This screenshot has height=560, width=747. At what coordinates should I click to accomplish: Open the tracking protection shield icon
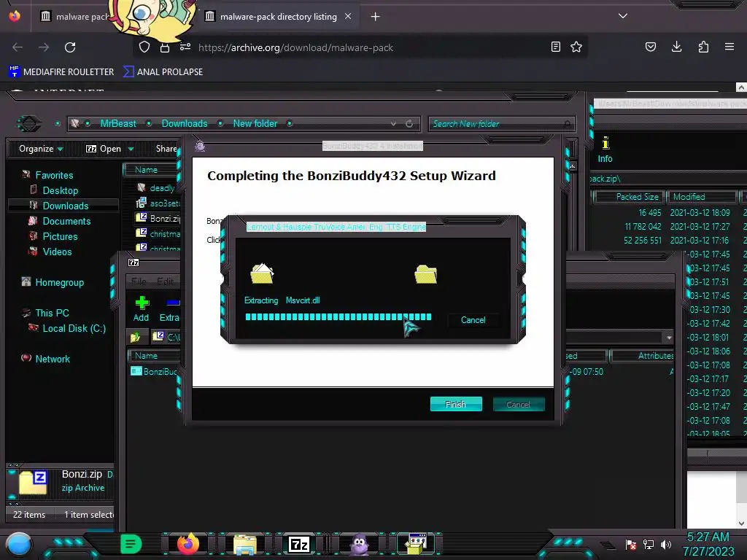coord(144,47)
